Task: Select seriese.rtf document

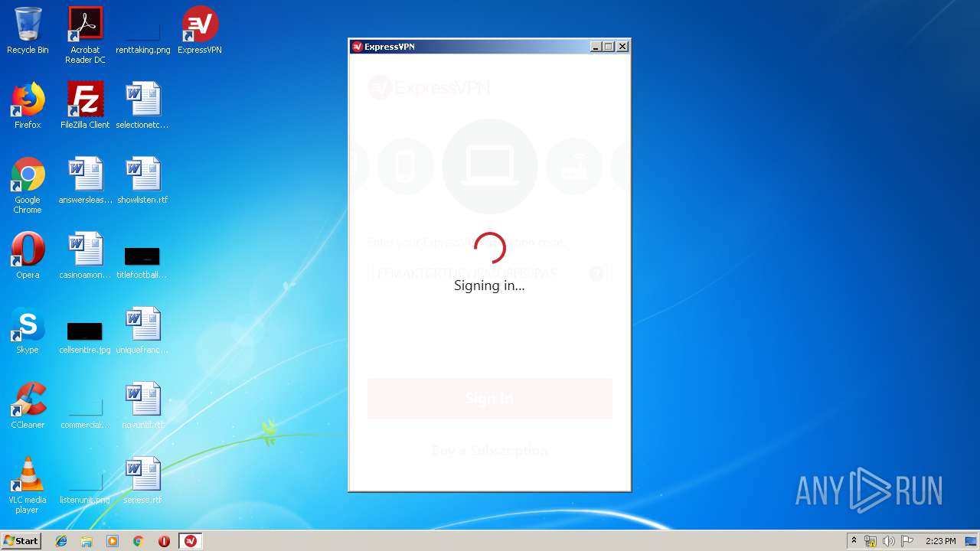Action: tap(142, 481)
